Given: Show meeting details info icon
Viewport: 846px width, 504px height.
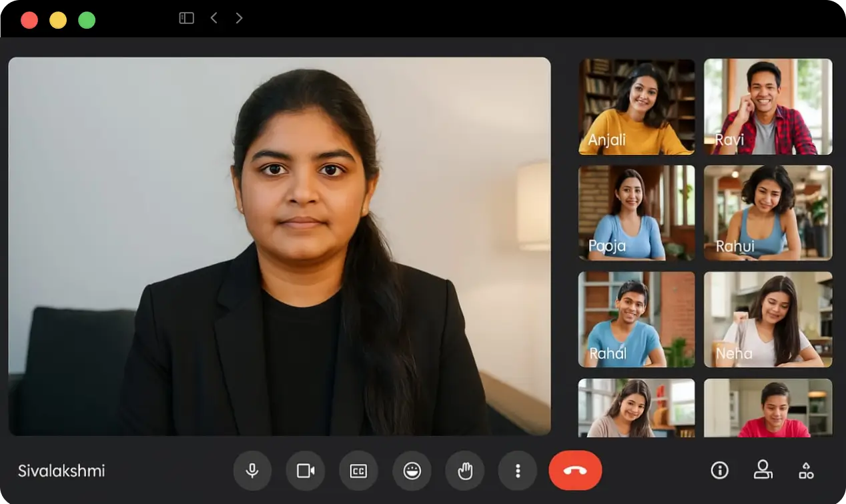Looking at the screenshot, I should (x=719, y=471).
